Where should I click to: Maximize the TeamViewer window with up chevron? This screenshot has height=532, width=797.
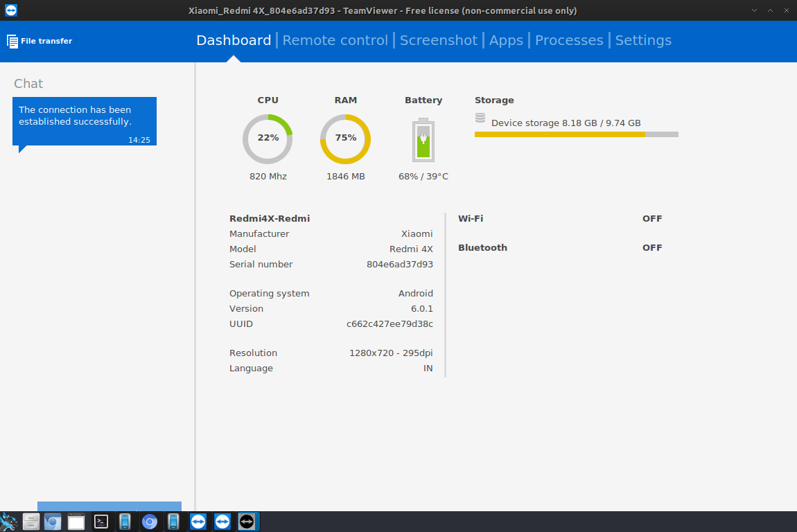[770, 10]
